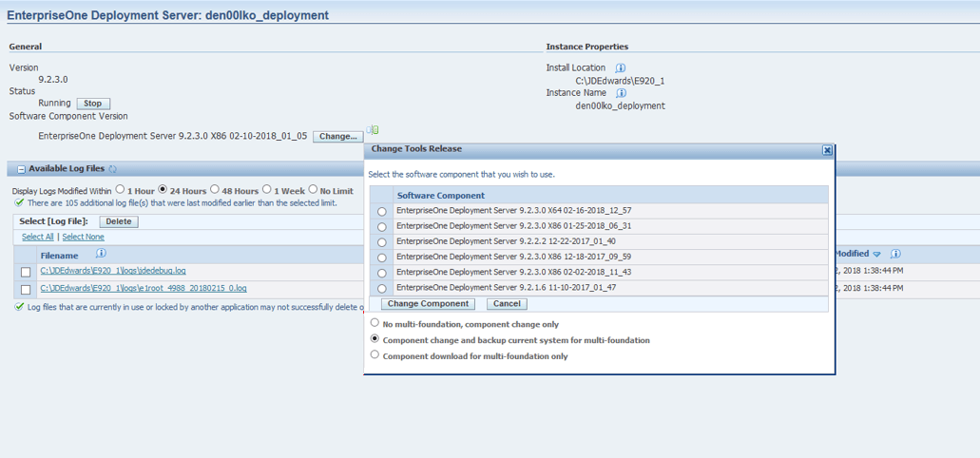Screen dimensions: 980x458
Task: Choose No multi-foundation, component change only
Action: pos(375,323)
